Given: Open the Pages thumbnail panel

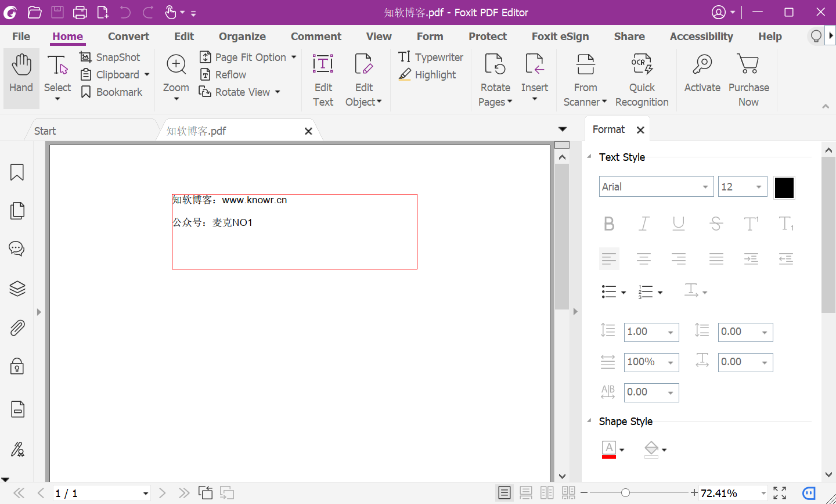Looking at the screenshot, I should 17,211.
